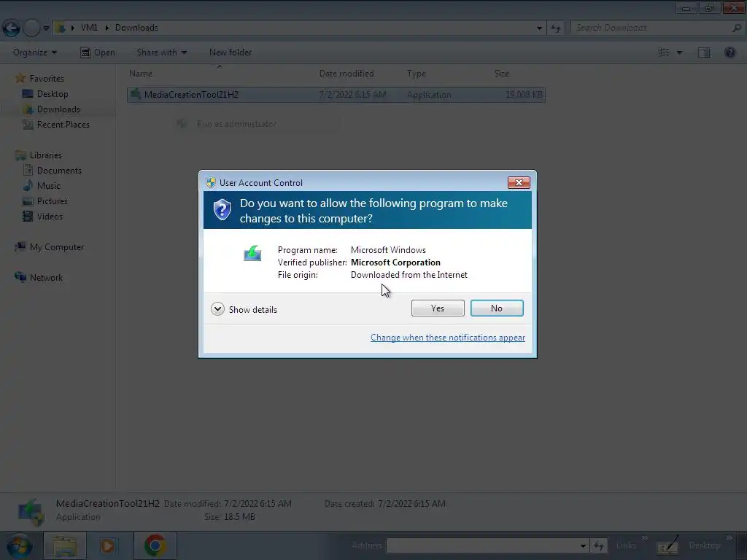Click tablet input panel pen icon

click(x=668, y=545)
